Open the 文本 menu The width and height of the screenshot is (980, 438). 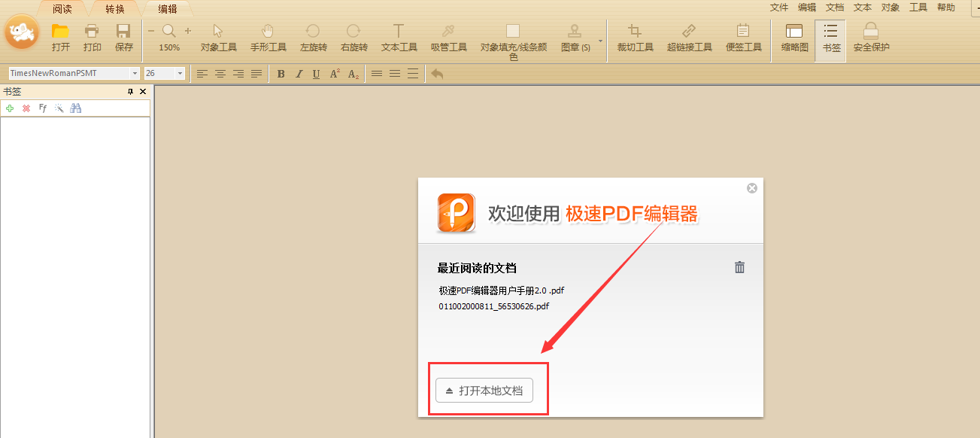863,8
